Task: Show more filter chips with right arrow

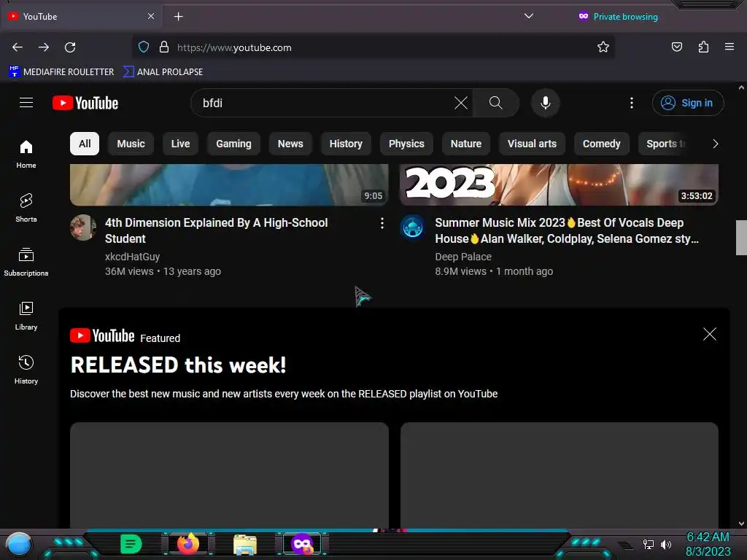Action: [x=715, y=144]
